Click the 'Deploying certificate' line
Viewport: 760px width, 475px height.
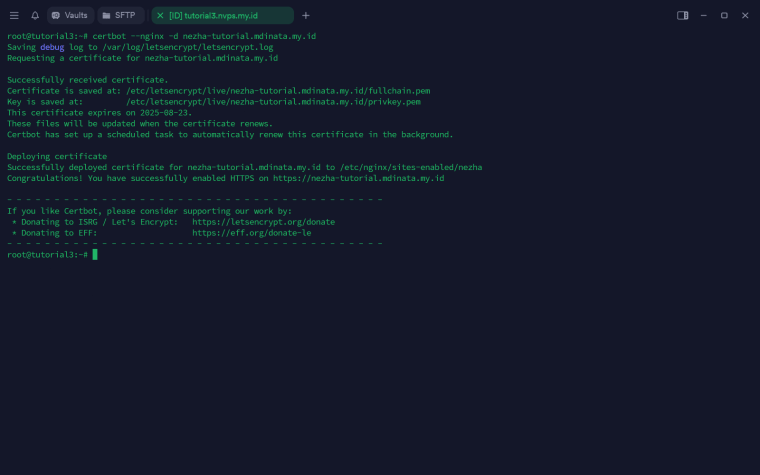pyautogui.click(x=57, y=157)
